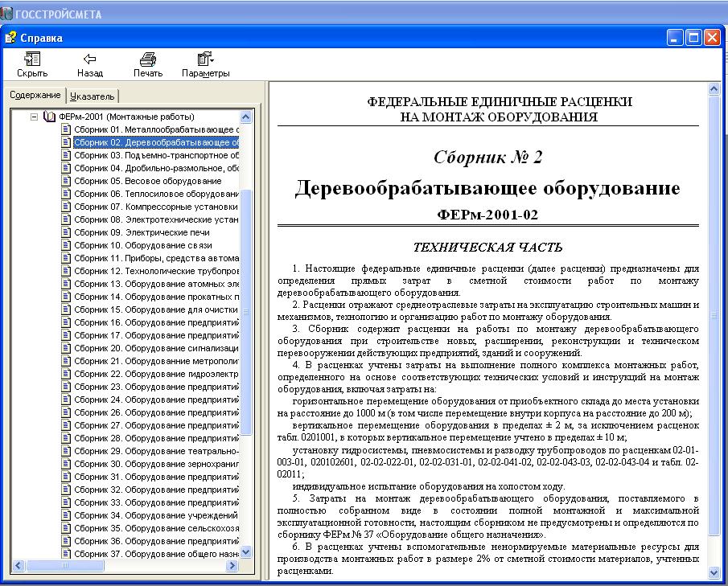Open Сборник 21. Оборудование метрополитенов

(156, 361)
